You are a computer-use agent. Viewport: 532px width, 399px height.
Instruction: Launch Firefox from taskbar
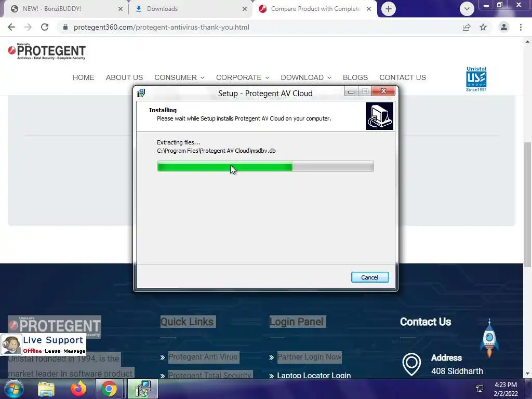click(78, 389)
